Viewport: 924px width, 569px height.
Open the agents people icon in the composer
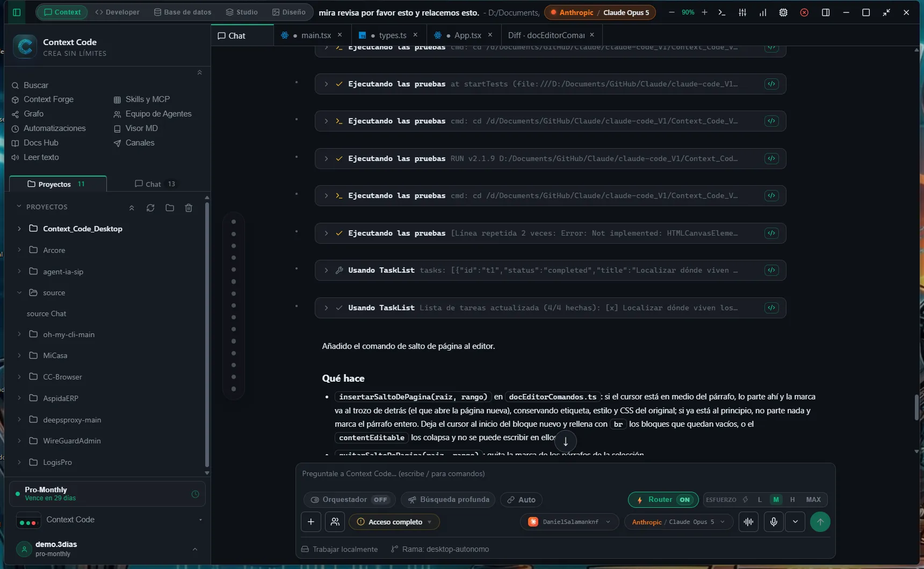tap(335, 522)
